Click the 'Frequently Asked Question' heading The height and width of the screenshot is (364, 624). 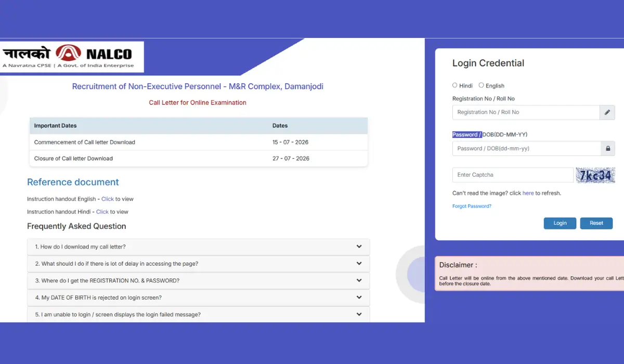coord(76,226)
